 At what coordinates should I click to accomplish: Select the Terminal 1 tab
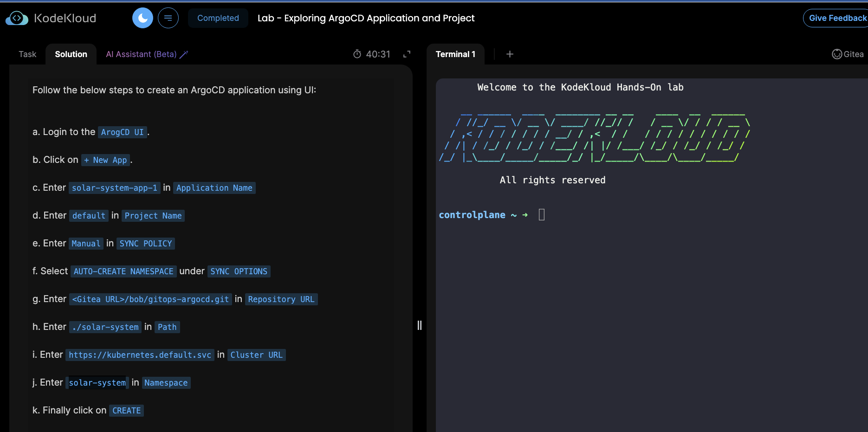point(455,54)
